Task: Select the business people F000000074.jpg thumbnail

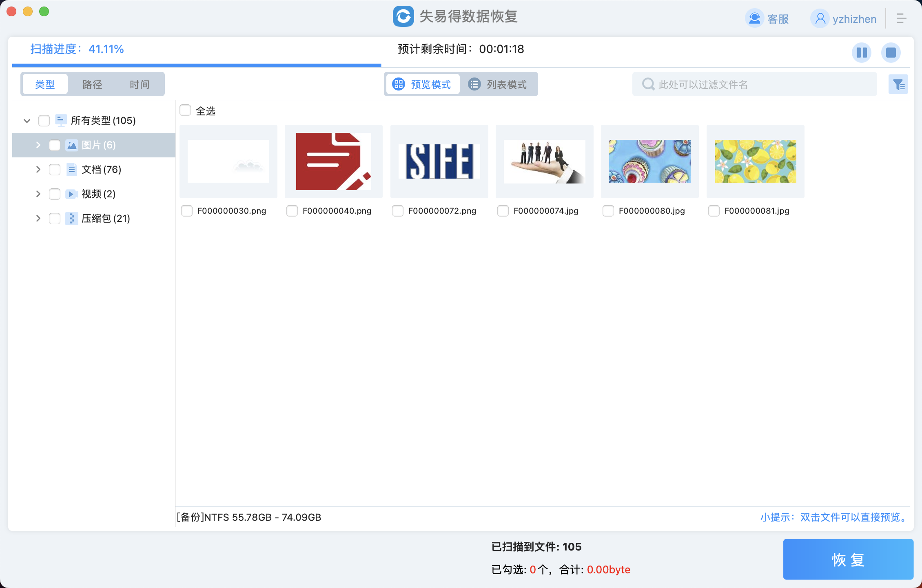Action: click(545, 161)
